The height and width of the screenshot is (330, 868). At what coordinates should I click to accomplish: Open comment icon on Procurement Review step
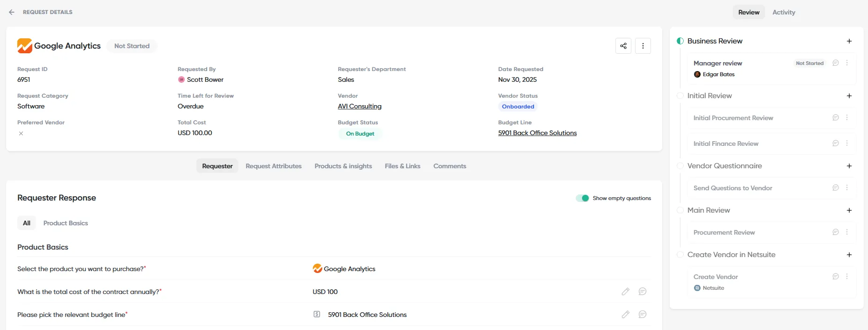click(836, 232)
